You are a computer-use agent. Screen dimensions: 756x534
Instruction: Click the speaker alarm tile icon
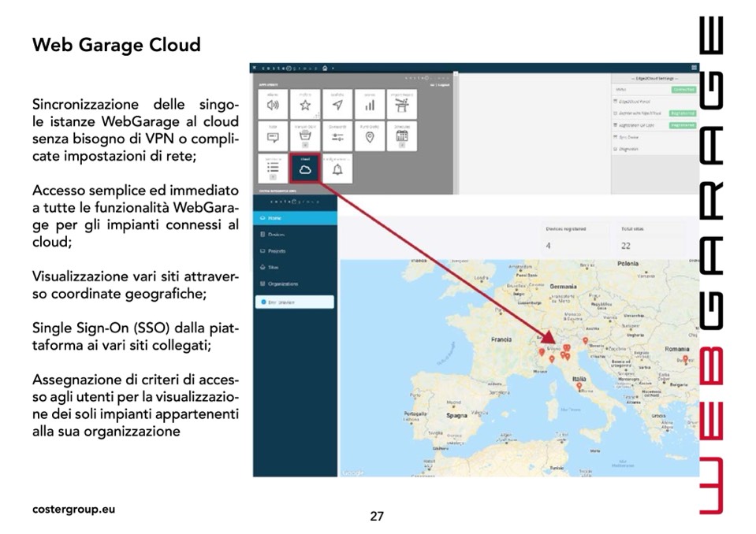pyautogui.click(x=273, y=104)
